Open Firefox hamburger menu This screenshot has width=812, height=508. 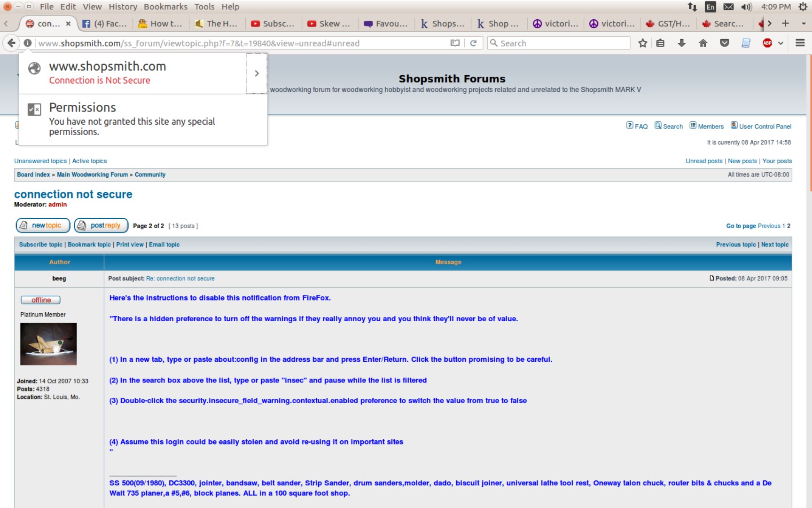(x=800, y=43)
